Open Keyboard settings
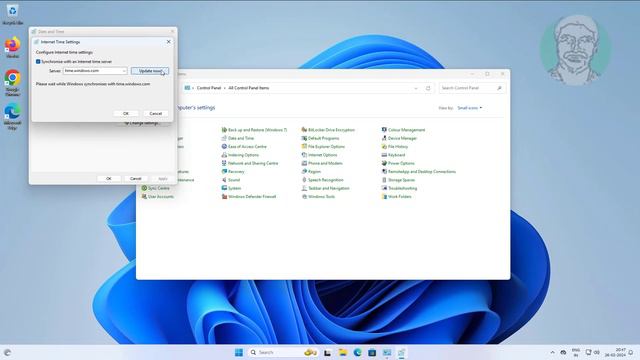The image size is (640, 360). point(393,155)
